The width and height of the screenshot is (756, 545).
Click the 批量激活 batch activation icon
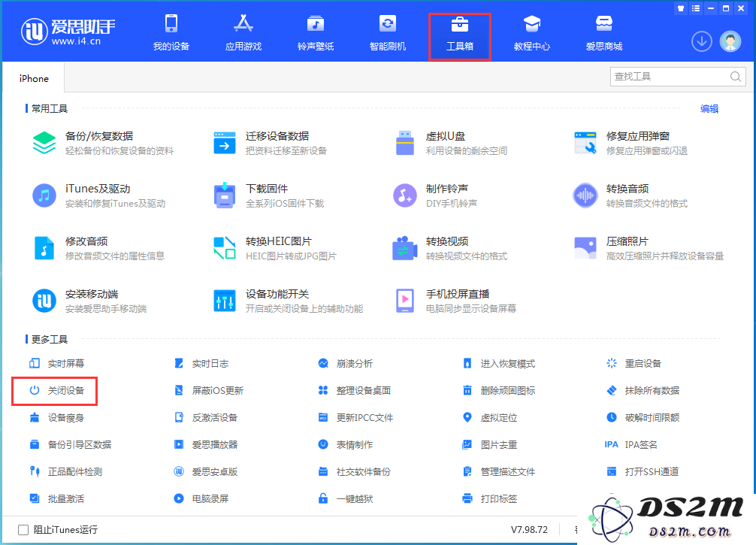click(x=35, y=498)
